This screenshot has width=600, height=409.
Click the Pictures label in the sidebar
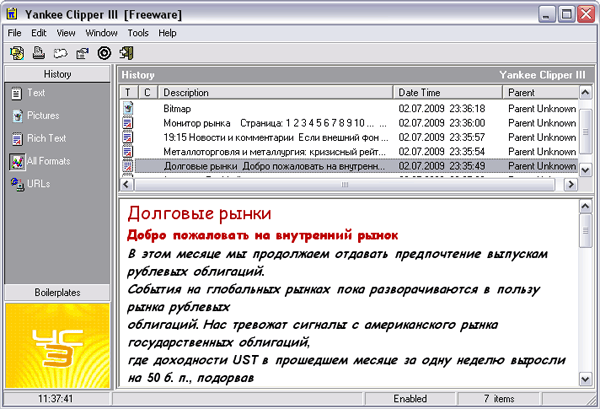(x=43, y=116)
